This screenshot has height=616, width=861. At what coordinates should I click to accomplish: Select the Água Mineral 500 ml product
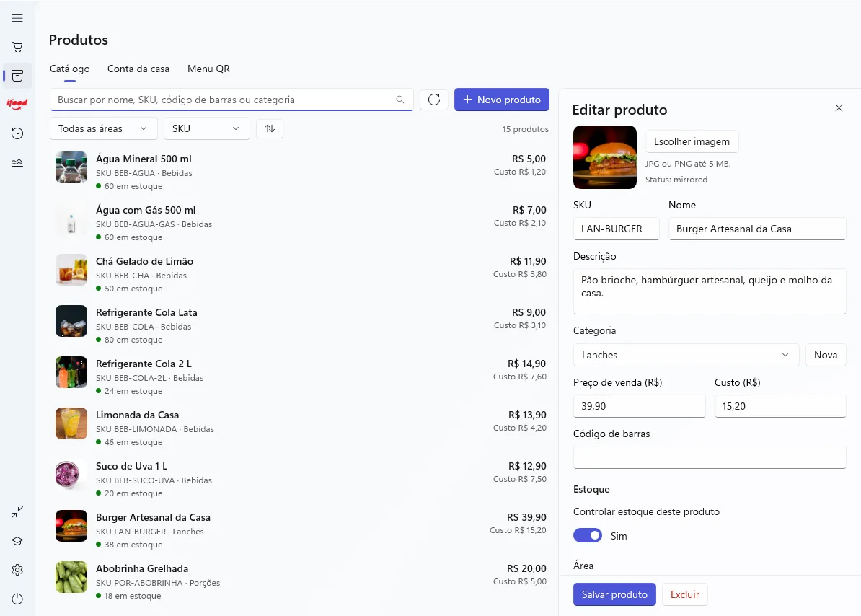pos(301,171)
